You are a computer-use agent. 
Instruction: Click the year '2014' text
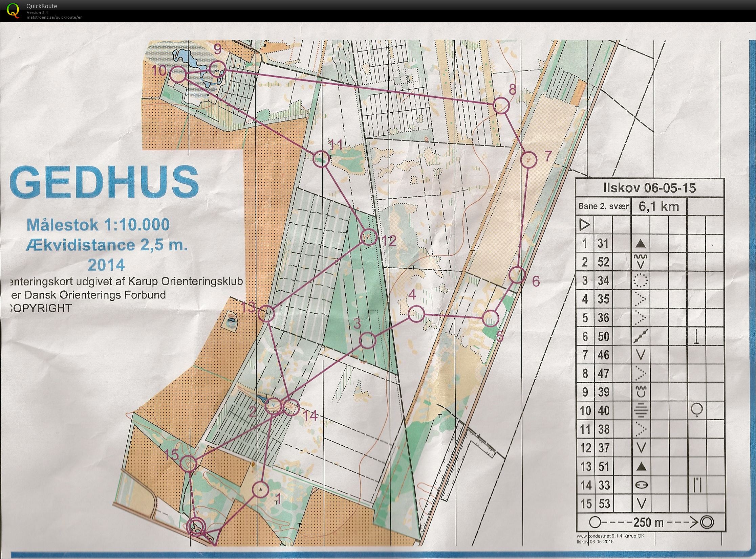click(x=106, y=265)
